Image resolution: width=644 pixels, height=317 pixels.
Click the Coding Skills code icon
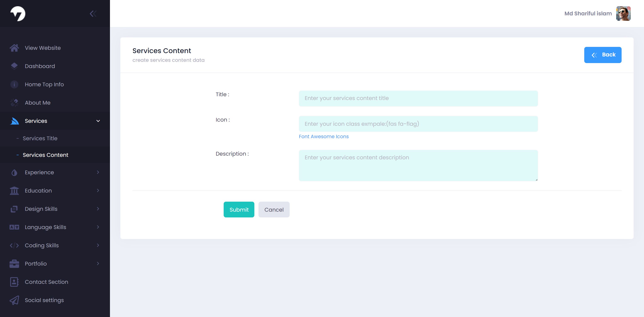[x=14, y=245]
